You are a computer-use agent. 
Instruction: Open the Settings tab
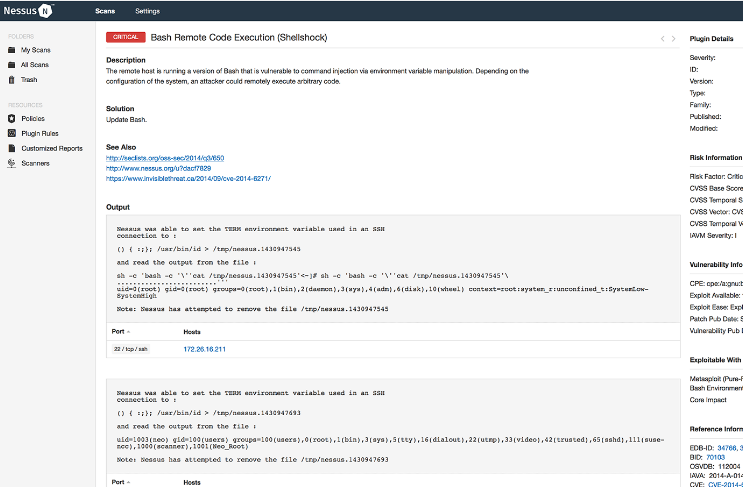click(x=147, y=11)
